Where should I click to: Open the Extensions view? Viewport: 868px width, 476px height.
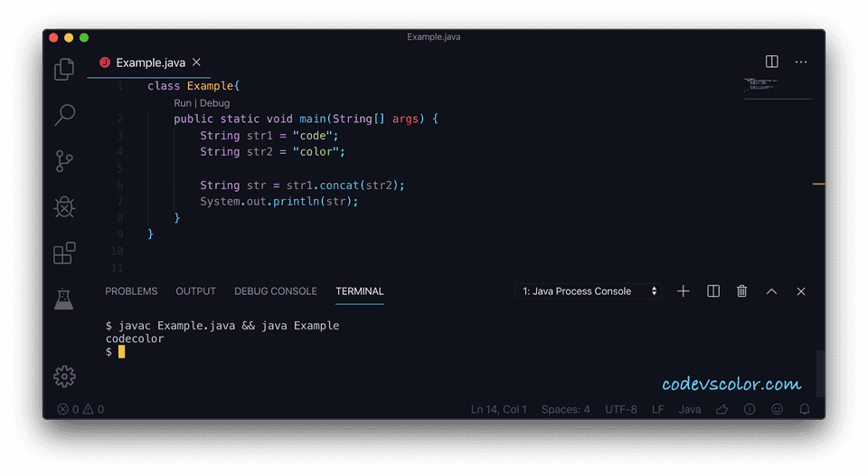(x=64, y=252)
